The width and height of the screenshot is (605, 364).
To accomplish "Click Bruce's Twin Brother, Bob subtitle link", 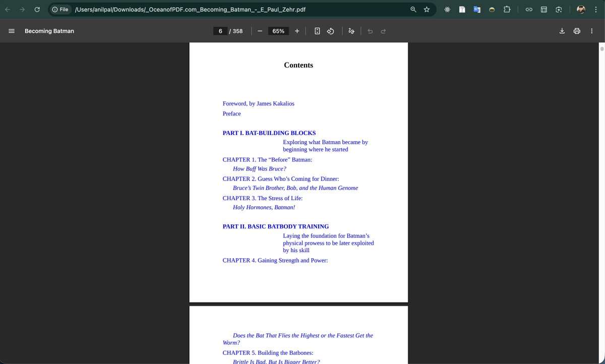I will [295, 188].
